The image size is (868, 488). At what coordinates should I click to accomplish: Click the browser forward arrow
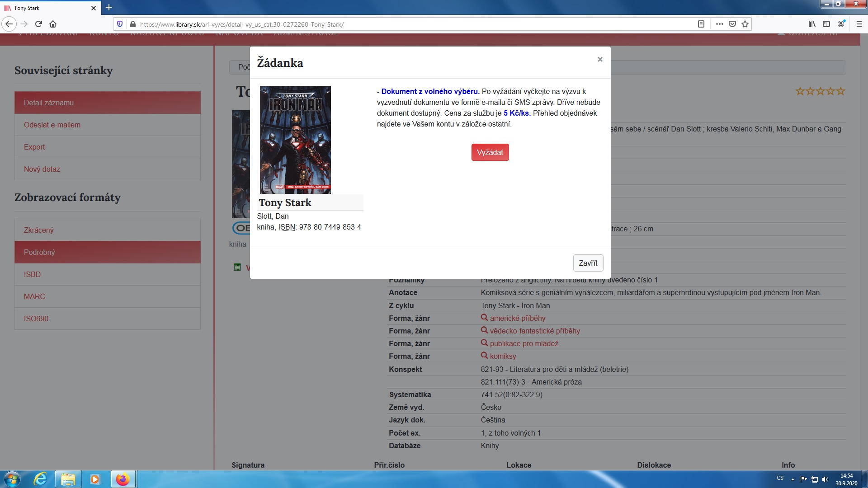tap(24, 24)
